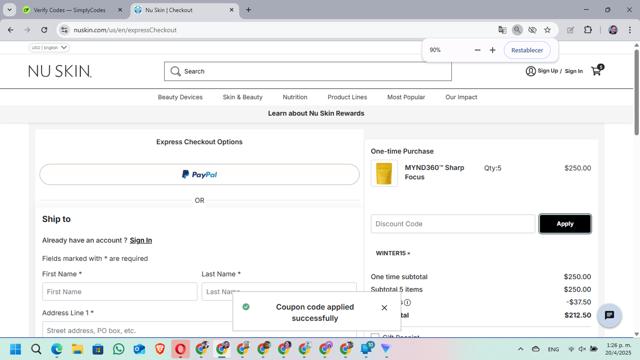
Task: Click Sign In link under Ship to
Action: [141, 240]
